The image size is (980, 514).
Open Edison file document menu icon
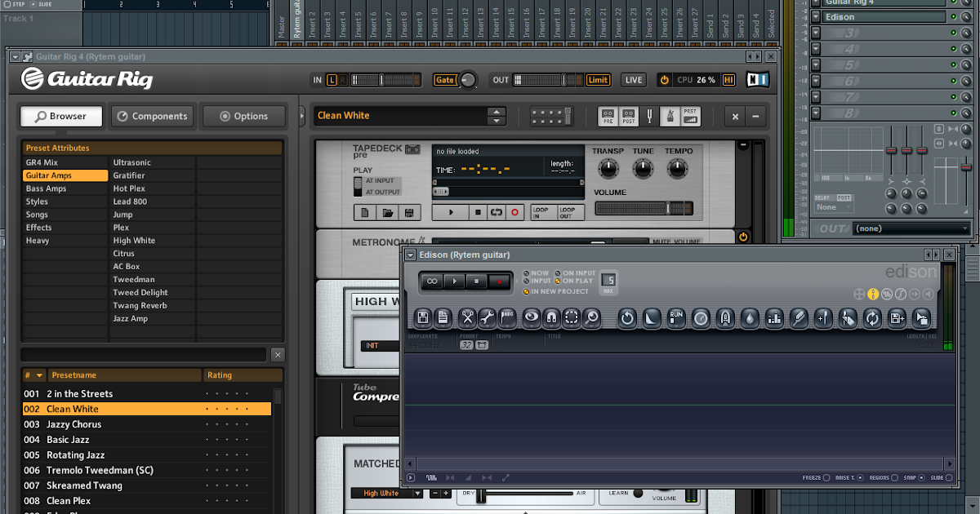(443, 317)
